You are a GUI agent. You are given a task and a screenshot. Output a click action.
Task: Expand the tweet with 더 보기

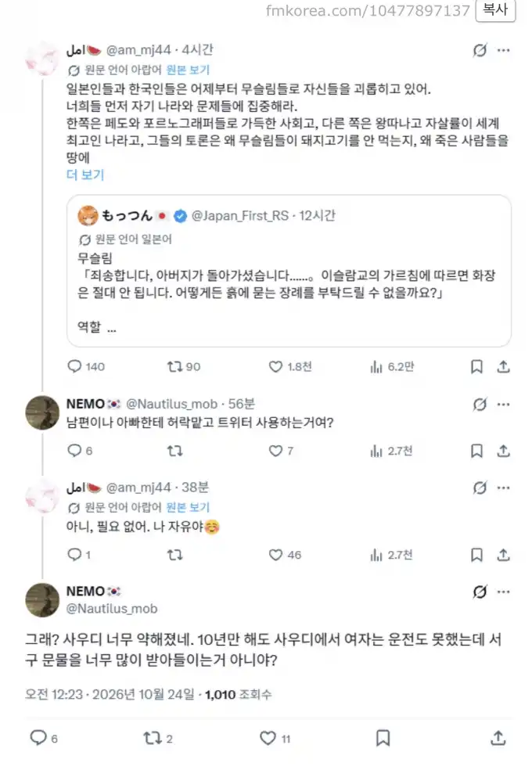(x=85, y=175)
